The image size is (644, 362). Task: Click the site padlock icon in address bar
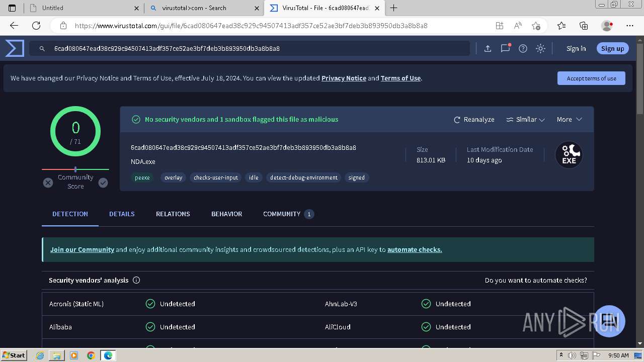[x=63, y=26]
